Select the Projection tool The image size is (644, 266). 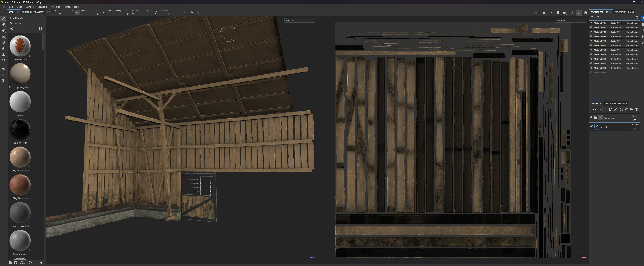click(x=3, y=31)
